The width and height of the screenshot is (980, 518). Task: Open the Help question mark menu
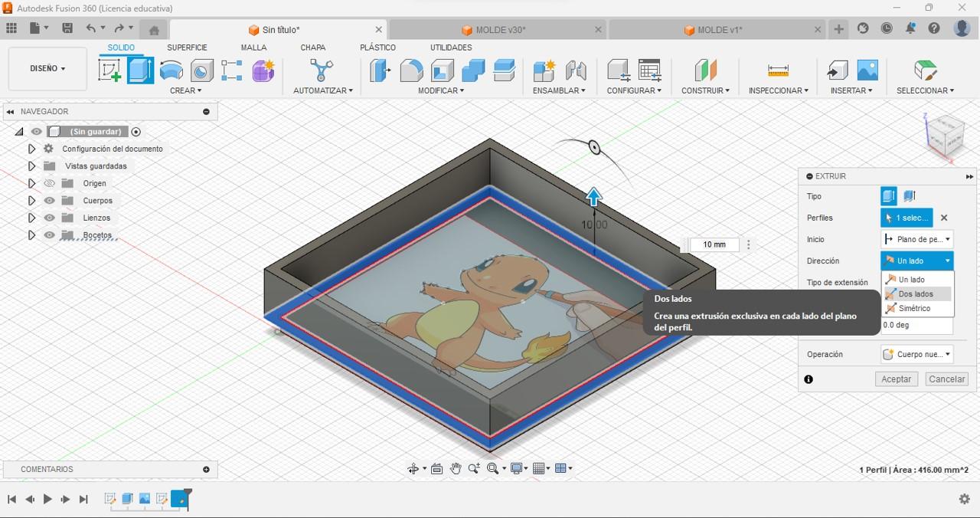click(934, 29)
